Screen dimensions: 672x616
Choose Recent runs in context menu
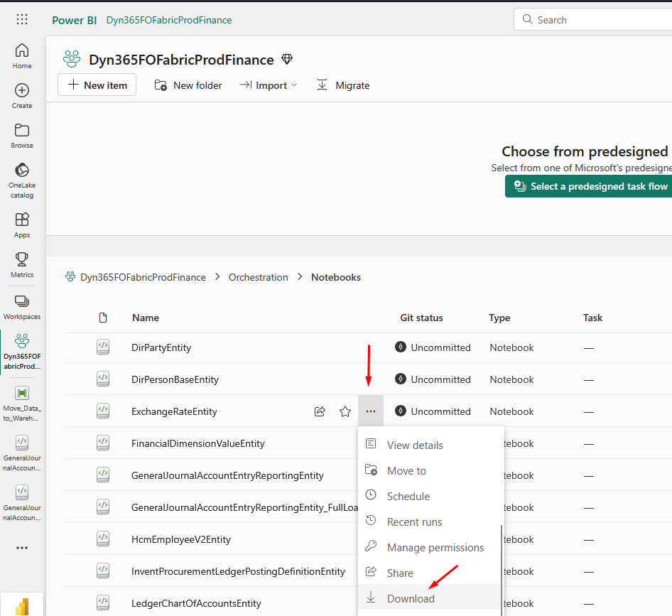(x=430, y=522)
